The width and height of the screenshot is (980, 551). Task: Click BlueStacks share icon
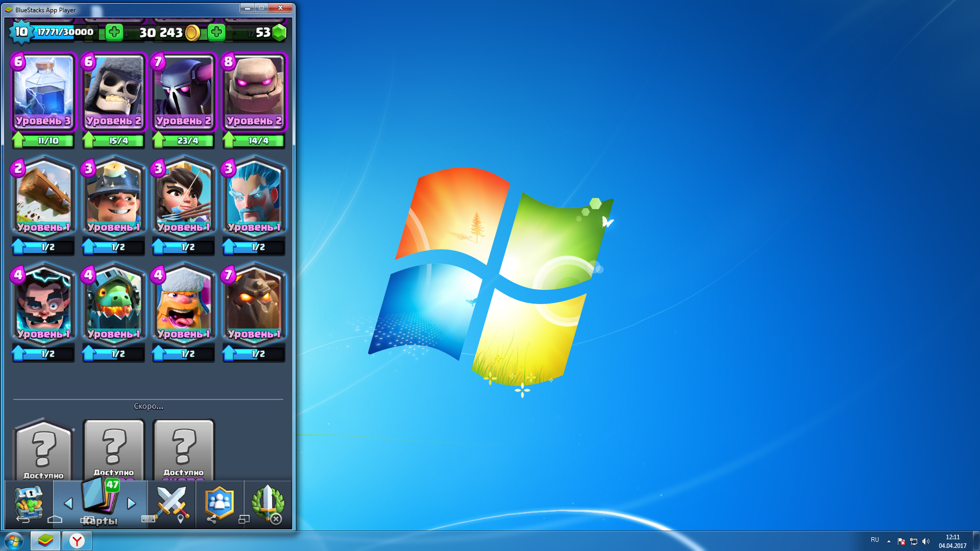[212, 519]
